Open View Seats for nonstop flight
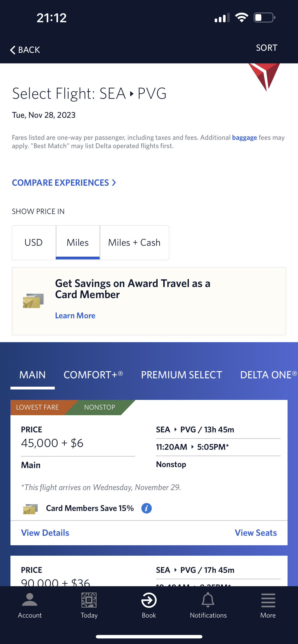The image size is (298, 644). (x=256, y=533)
